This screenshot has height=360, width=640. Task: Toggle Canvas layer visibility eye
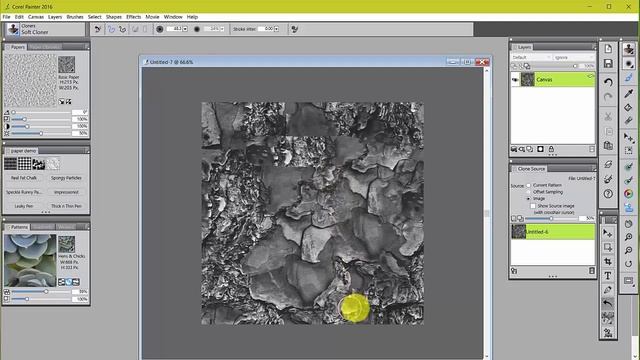coord(515,80)
